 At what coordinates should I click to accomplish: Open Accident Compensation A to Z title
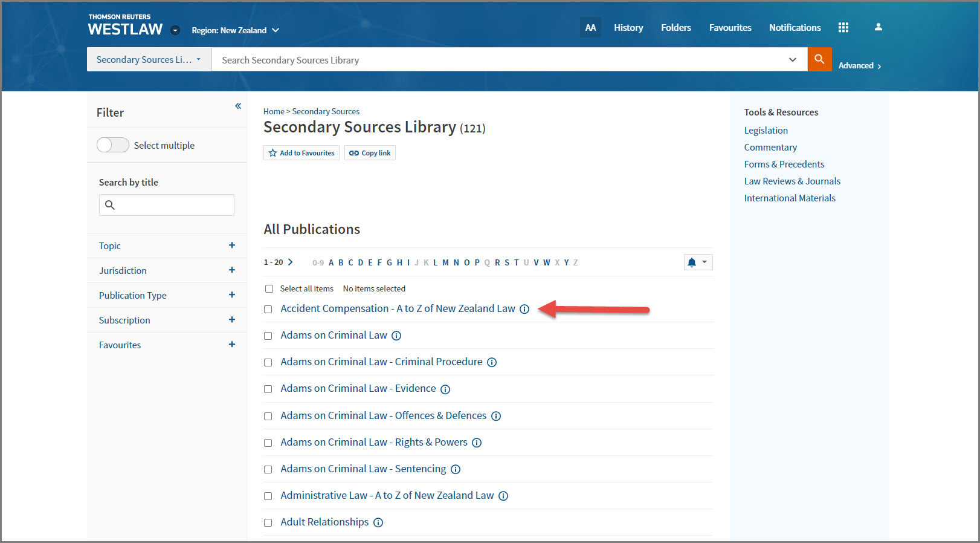[398, 309]
